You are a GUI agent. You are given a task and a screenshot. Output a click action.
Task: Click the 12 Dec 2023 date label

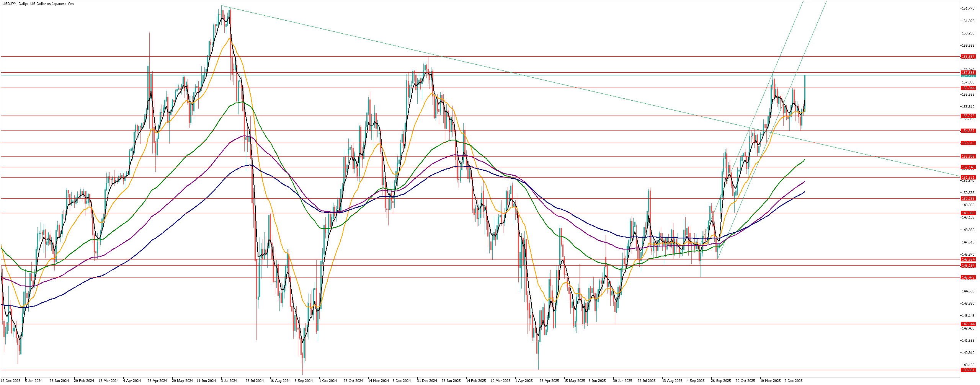pos(11,381)
